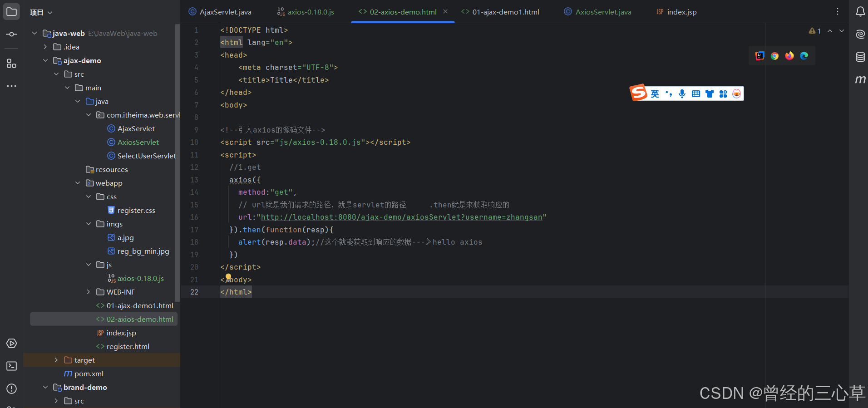The image size is (868, 408).
Task: Collapse the ajax-demo module
Action: pyautogui.click(x=45, y=60)
